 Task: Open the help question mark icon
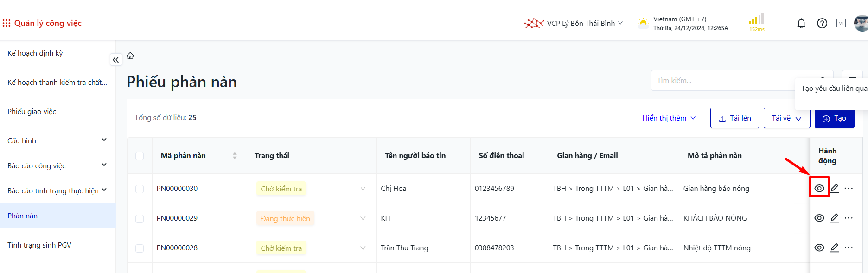[822, 24]
